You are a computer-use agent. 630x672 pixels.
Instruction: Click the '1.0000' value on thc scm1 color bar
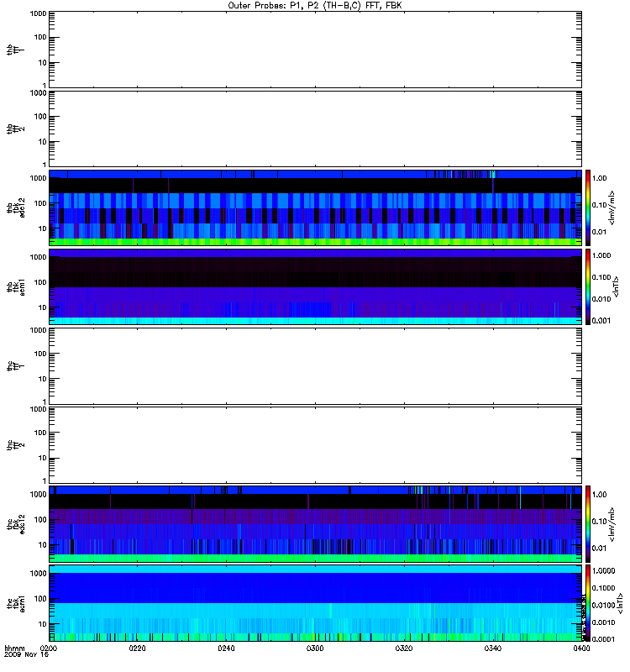[603, 571]
